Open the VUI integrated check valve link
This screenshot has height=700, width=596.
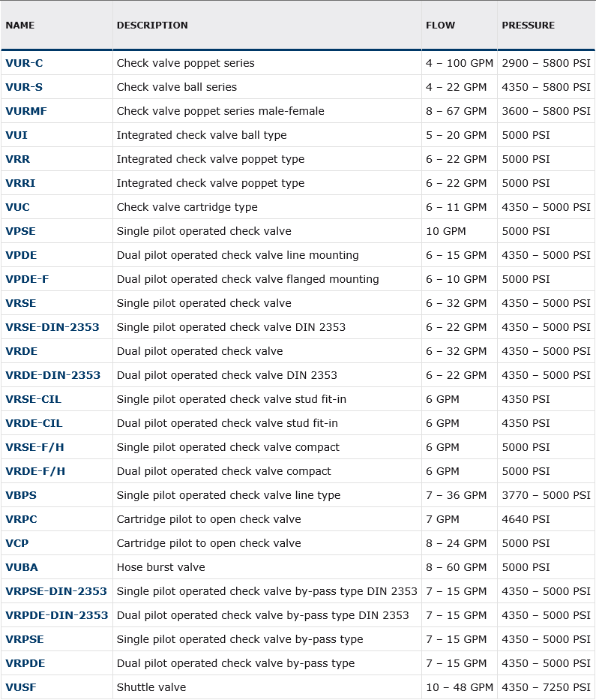(16, 135)
